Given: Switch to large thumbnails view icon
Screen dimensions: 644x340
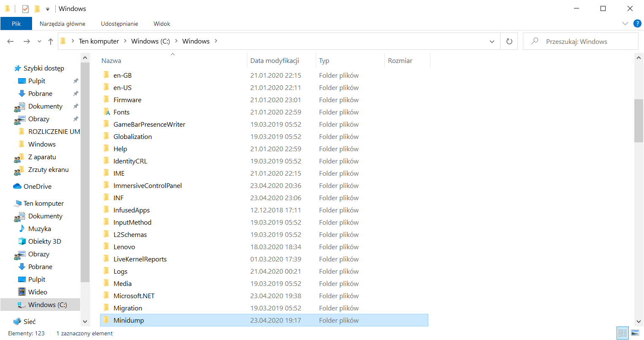Looking at the screenshot, I should coord(635,333).
